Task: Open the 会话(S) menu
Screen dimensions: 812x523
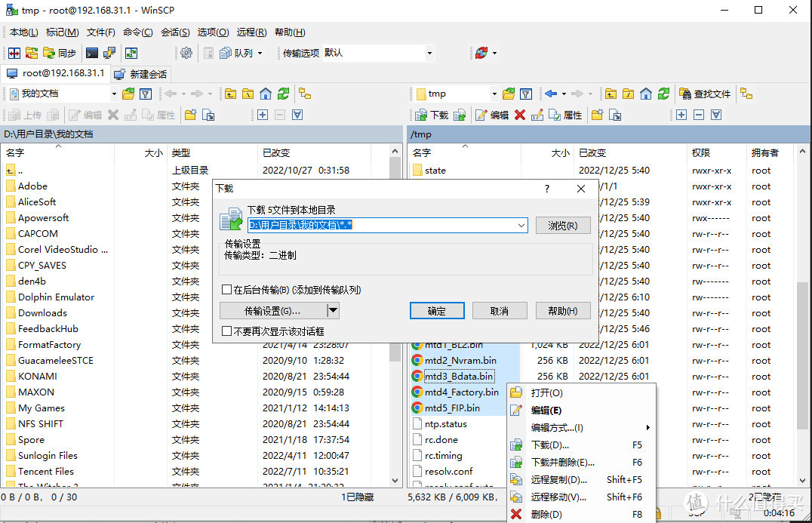Action: (175, 32)
